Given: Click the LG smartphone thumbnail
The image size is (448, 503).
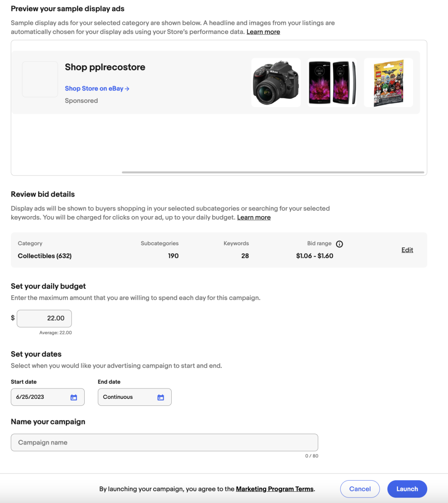Looking at the screenshot, I should coord(332,83).
